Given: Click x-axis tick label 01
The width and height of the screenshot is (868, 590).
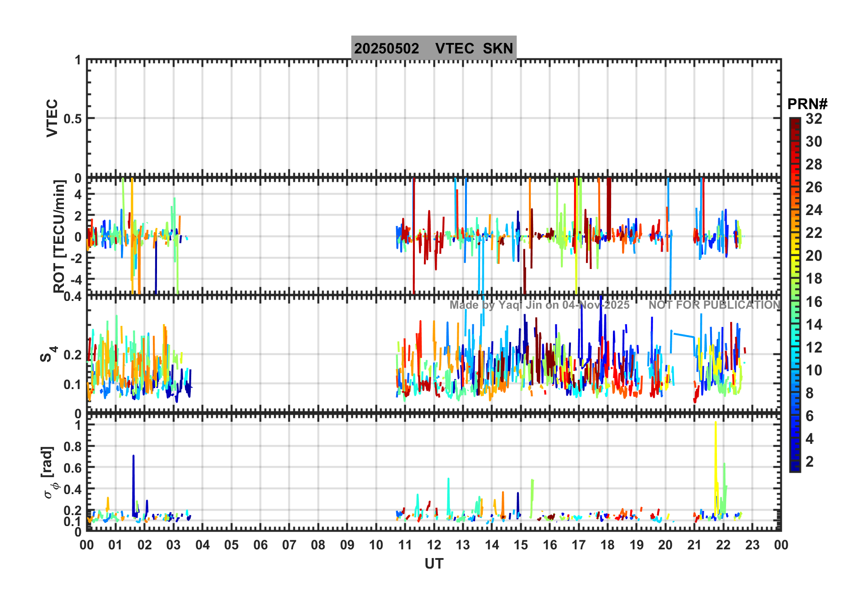Looking at the screenshot, I should click(x=115, y=545).
